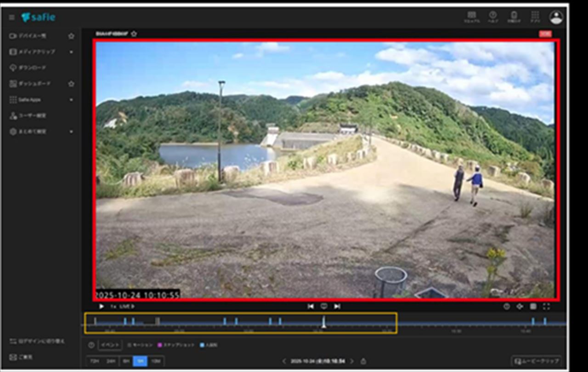The image size is (588, 372).
Task: Skip to the next event
Action: pyautogui.click(x=337, y=306)
